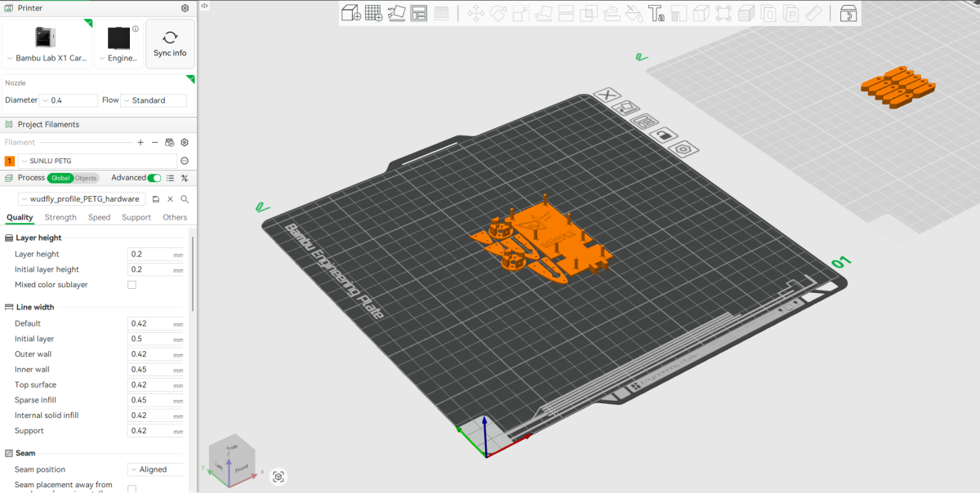Collapse the sidebar with the arrow handle
The width and height of the screenshot is (980, 493).
[x=204, y=6]
